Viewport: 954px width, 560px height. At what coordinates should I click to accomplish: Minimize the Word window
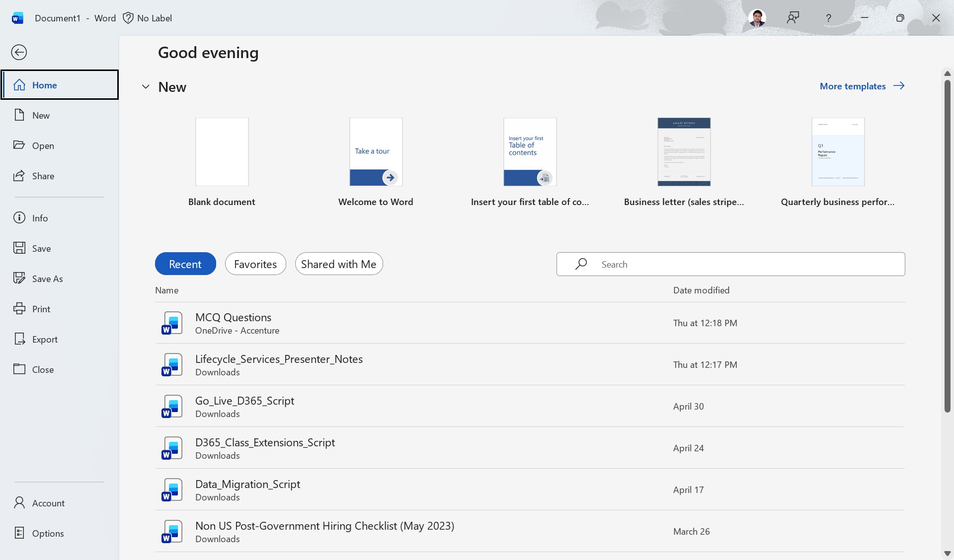pyautogui.click(x=865, y=18)
